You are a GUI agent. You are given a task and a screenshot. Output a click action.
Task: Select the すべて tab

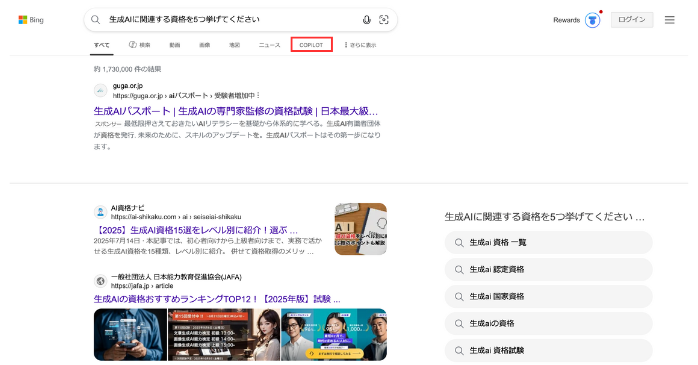pos(101,45)
